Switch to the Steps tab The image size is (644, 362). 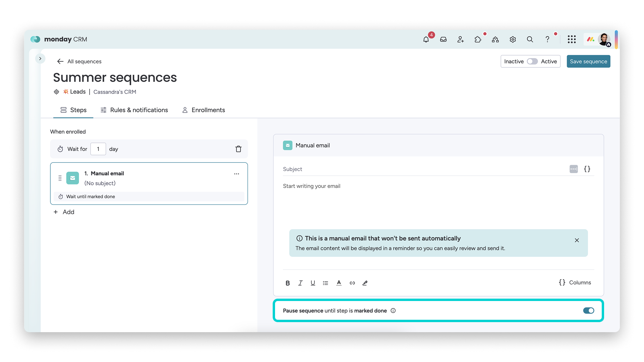[x=73, y=110]
